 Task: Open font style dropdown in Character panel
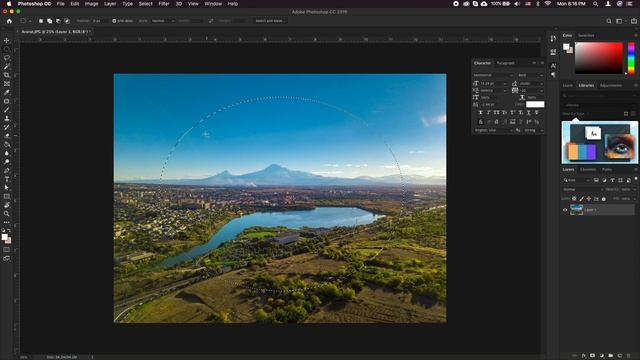pos(531,76)
